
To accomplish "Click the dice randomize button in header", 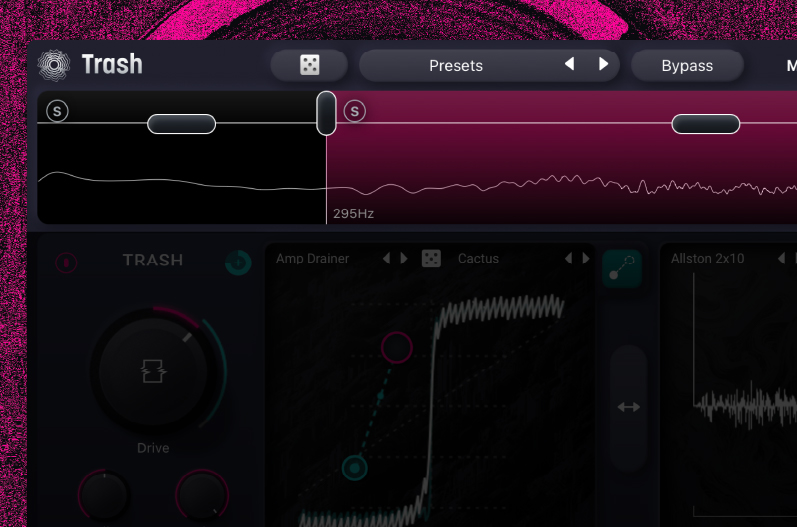I will coord(309,65).
